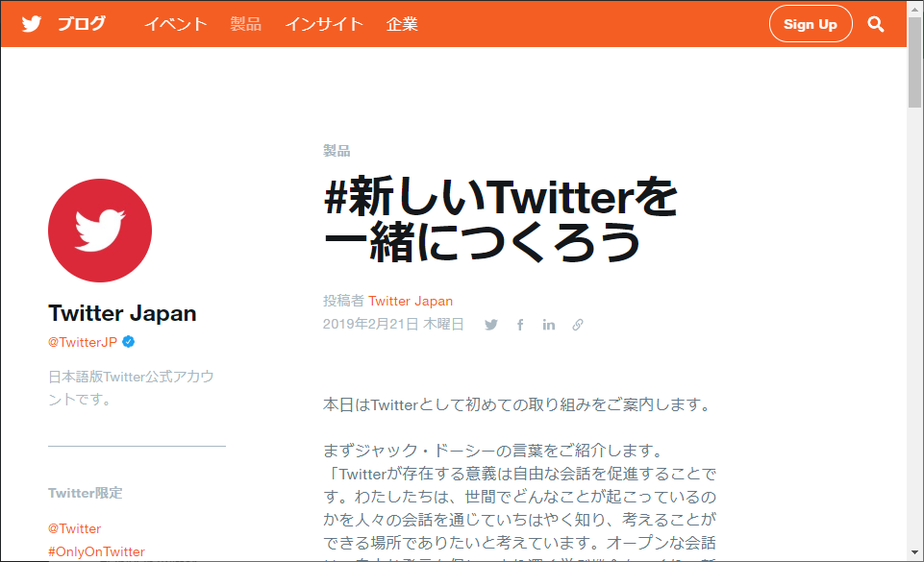This screenshot has width=924, height=562.
Task: Open the #OnlyOnTwitter hashtag link
Action: 96,551
